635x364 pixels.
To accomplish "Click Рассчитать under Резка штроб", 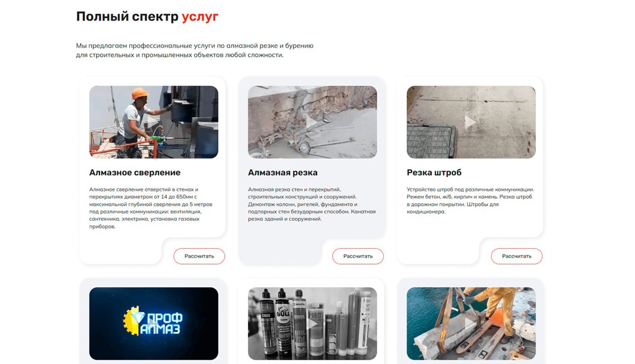I will [x=517, y=256].
